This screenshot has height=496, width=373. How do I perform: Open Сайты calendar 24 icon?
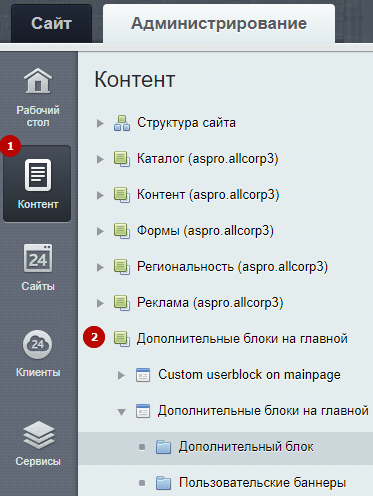click(38, 258)
